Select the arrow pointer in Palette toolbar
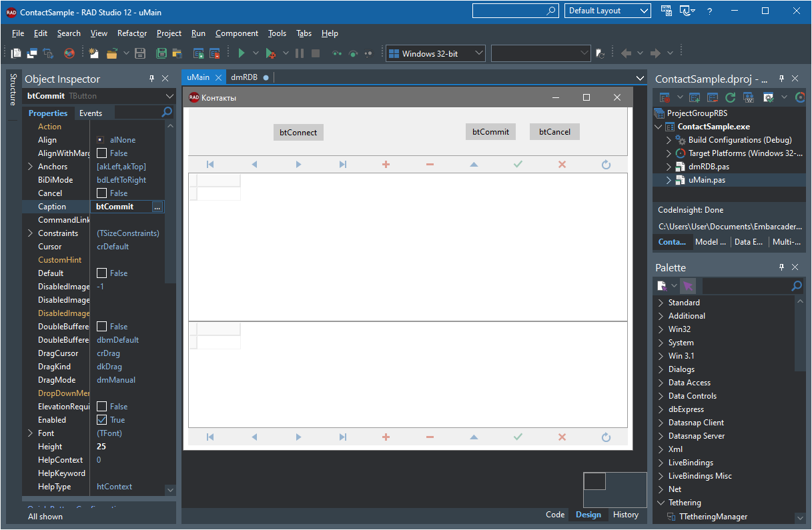The height and width of the screenshot is (530, 812). [x=688, y=286]
